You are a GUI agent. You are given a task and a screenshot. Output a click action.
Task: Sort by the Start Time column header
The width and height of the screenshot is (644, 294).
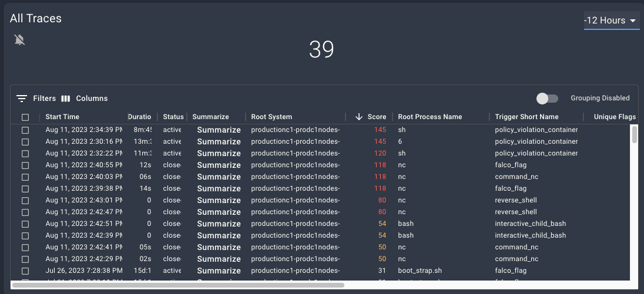click(62, 117)
